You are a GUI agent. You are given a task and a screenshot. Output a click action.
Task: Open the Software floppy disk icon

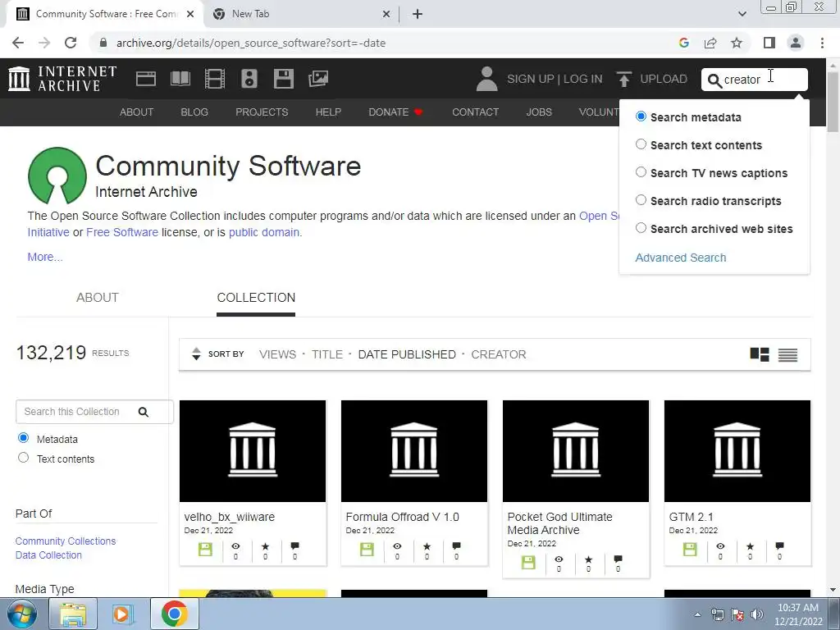[283, 79]
